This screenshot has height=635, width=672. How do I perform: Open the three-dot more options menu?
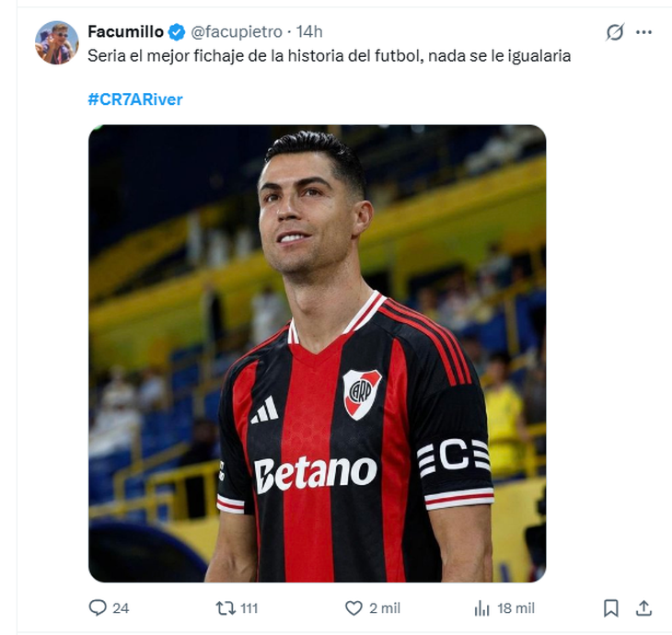(x=643, y=32)
